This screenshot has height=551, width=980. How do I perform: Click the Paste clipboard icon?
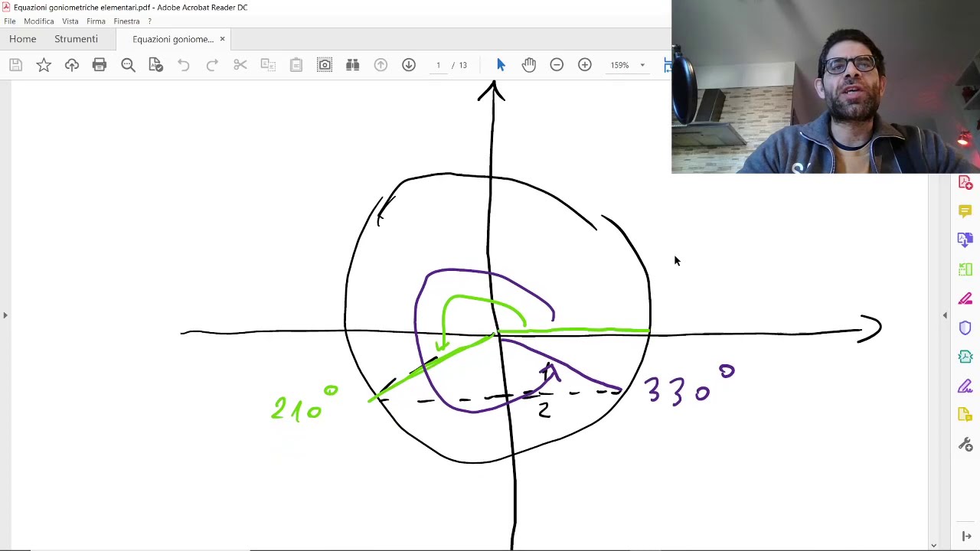point(296,65)
